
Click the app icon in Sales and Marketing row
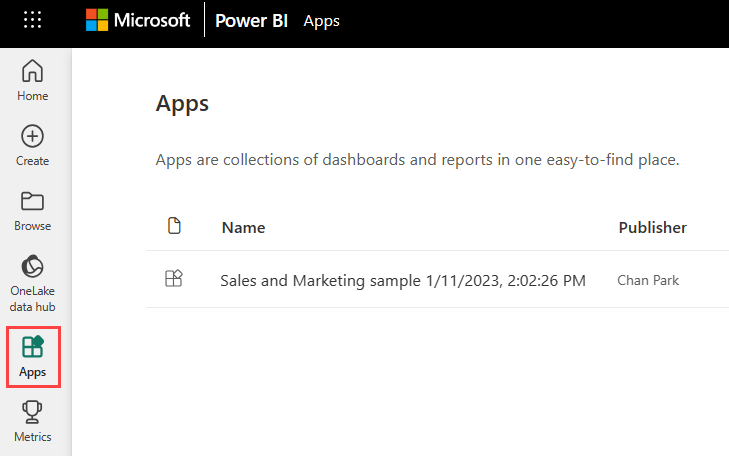(x=174, y=278)
